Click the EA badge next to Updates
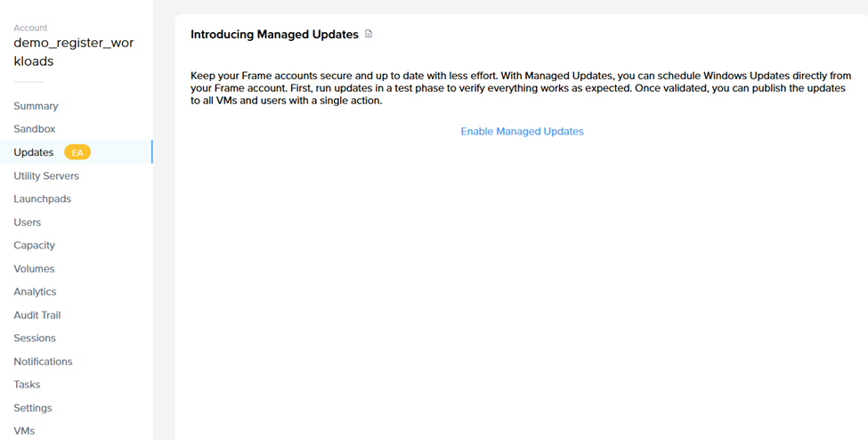The width and height of the screenshot is (868, 440). [77, 152]
